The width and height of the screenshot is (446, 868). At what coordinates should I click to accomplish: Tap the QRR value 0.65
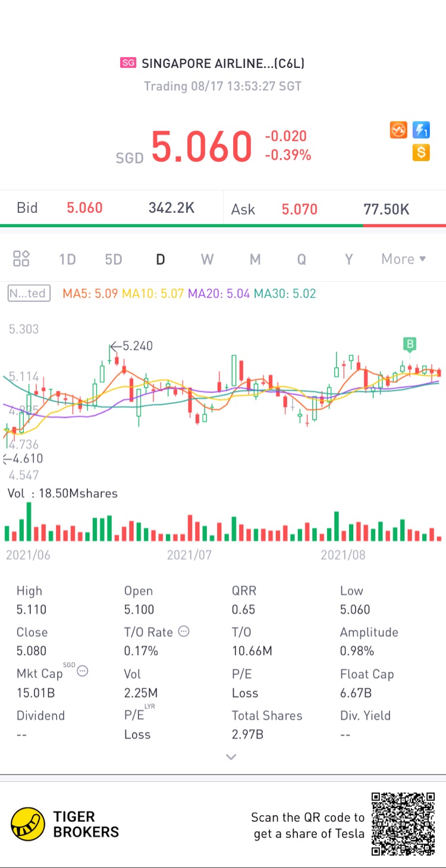pos(243,609)
